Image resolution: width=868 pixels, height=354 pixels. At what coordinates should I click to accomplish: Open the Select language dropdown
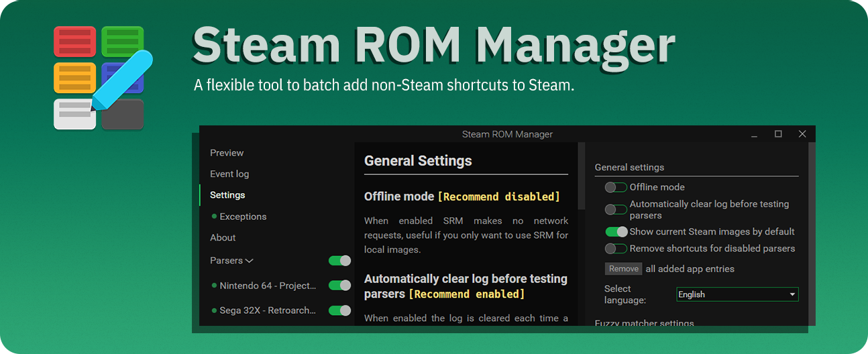[x=737, y=294]
